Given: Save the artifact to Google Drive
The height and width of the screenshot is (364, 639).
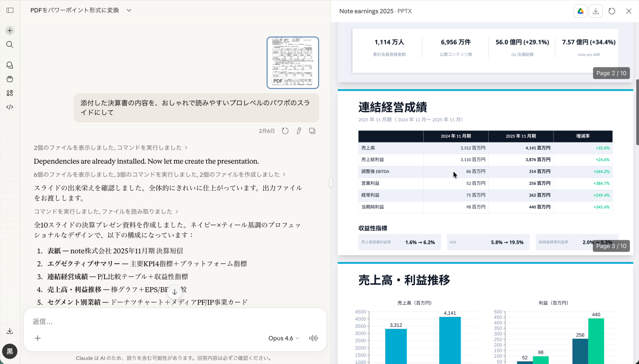Looking at the screenshot, I should tap(580, 11).
